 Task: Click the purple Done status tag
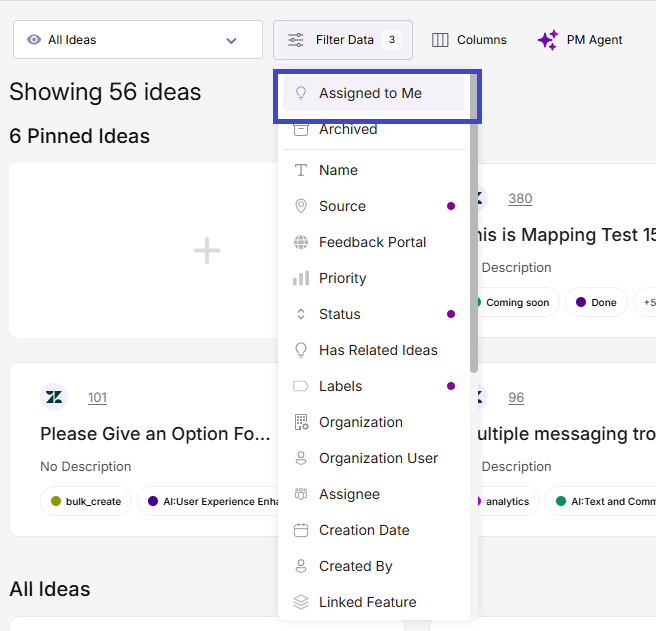(x=596, y=302)
